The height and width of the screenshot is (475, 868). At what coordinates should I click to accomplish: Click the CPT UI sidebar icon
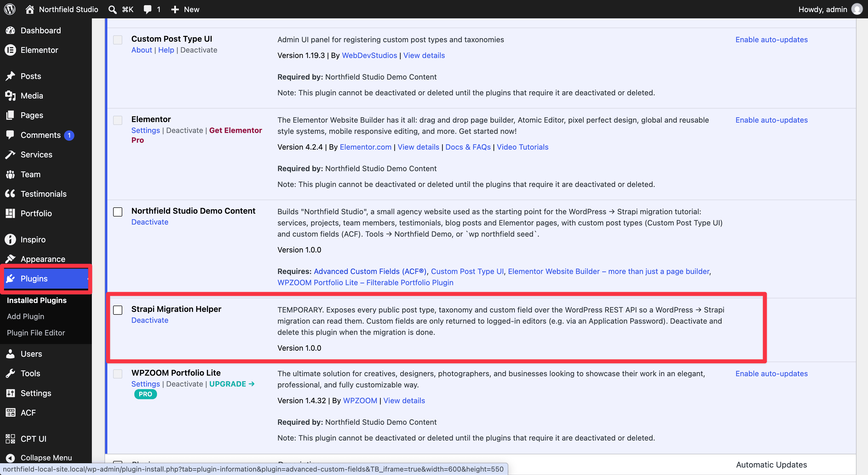click(x=10, y=439)
